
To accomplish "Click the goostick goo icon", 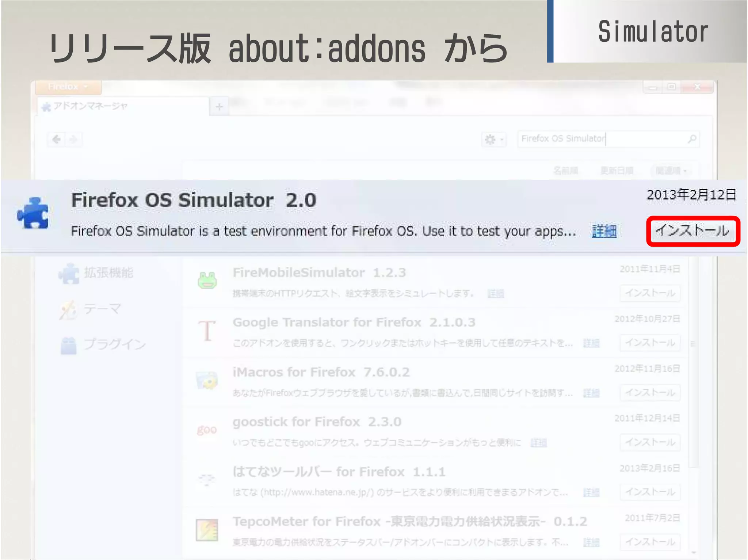I will tap(207, 430).
